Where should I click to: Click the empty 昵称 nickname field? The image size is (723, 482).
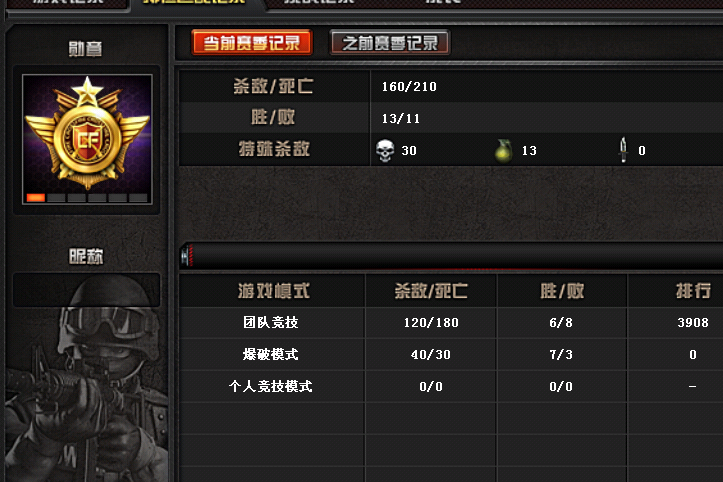87,290
